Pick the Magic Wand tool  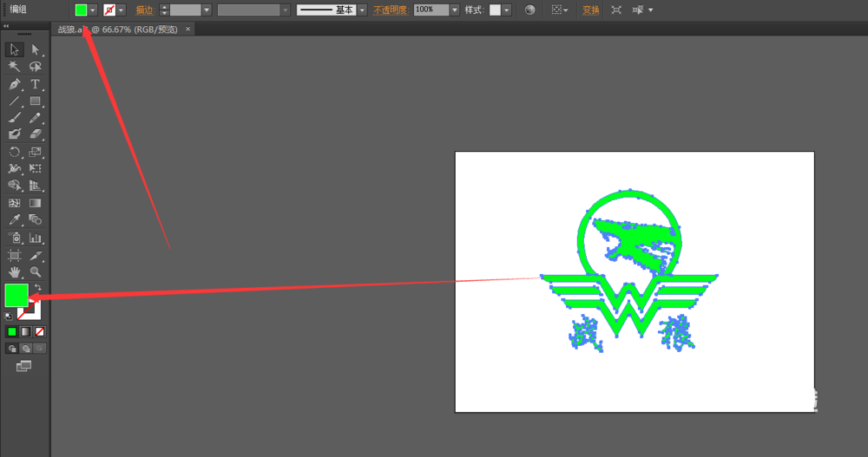(14, 67)
